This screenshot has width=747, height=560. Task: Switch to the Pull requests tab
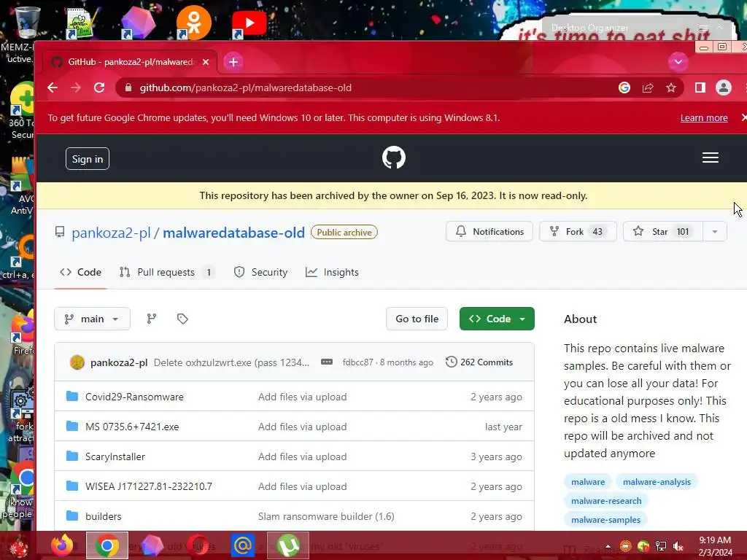[167, 273]
